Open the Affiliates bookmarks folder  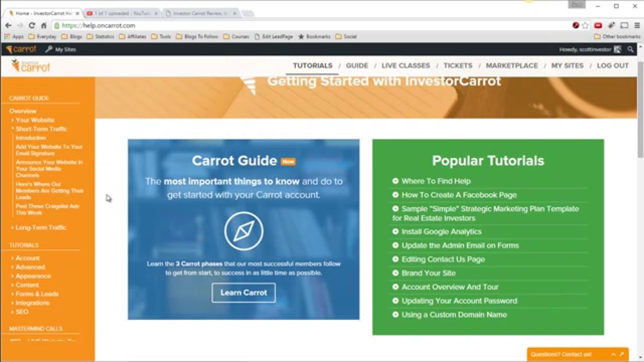pos(132,37)
